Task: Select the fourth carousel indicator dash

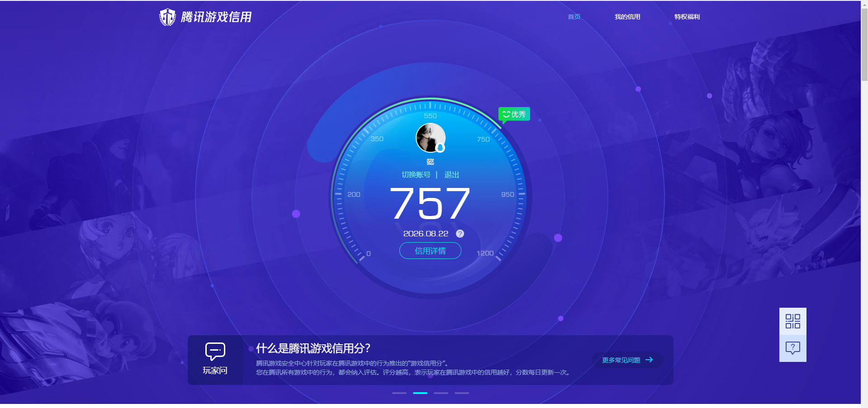Action: tap(462, 393)
